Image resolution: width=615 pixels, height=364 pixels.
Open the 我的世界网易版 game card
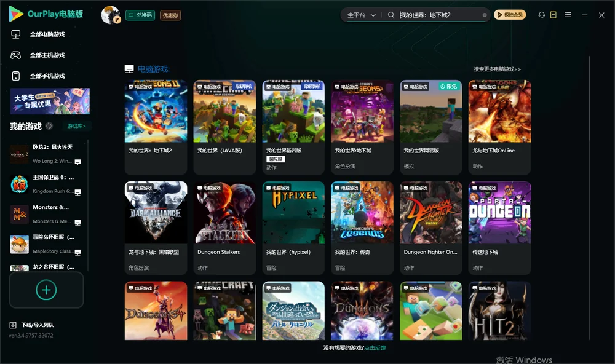pyautogui.click(x=430, y=127)
